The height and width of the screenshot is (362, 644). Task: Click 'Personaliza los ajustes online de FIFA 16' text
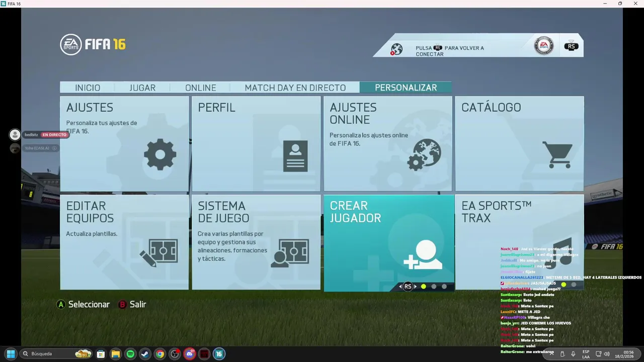tap(369, 139)
